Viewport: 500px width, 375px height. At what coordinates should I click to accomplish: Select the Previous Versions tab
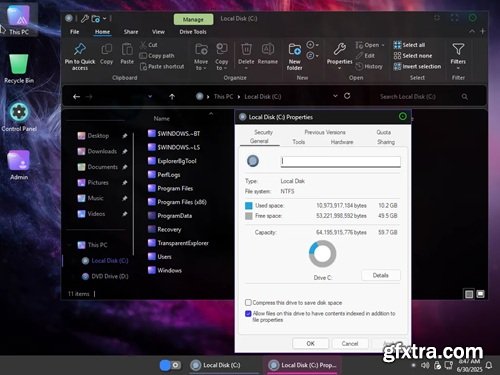coord(325,132)
